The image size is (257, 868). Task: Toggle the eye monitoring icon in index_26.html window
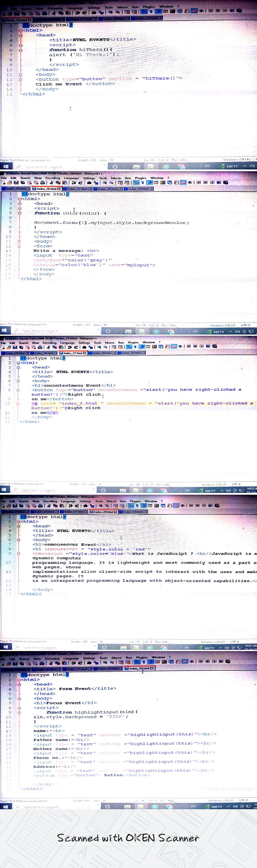(190, 183)
